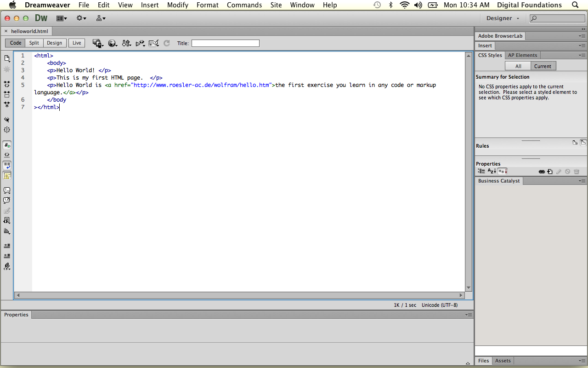Open the Preview in Browser globe dropdown
Screen dimensions: 588x368
coord(113,43)
